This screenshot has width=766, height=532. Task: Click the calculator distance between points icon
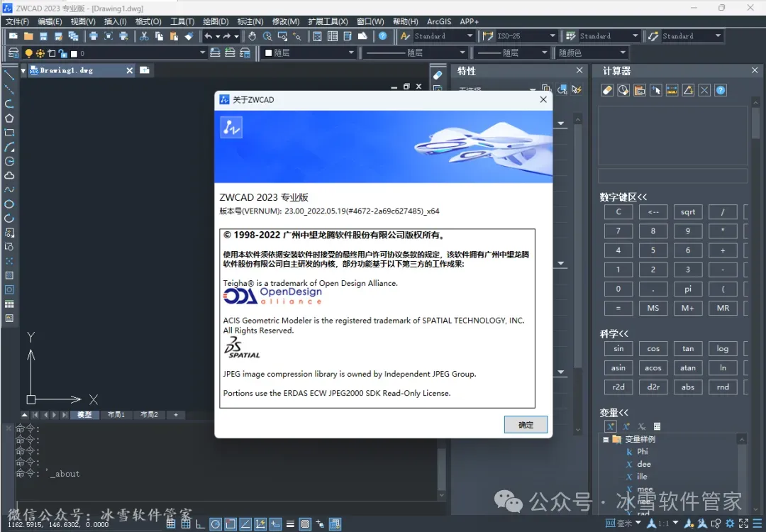coord(672,90)
